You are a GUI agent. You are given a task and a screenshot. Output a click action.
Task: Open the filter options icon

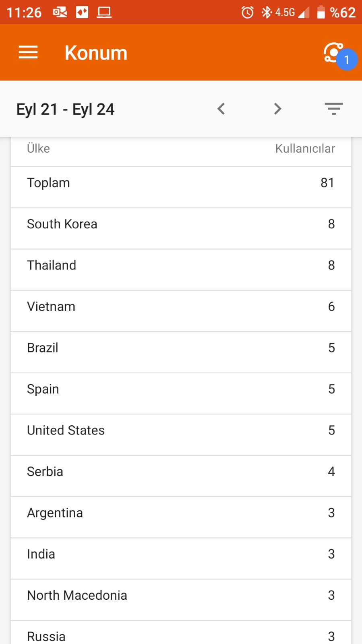pos(334,109)
